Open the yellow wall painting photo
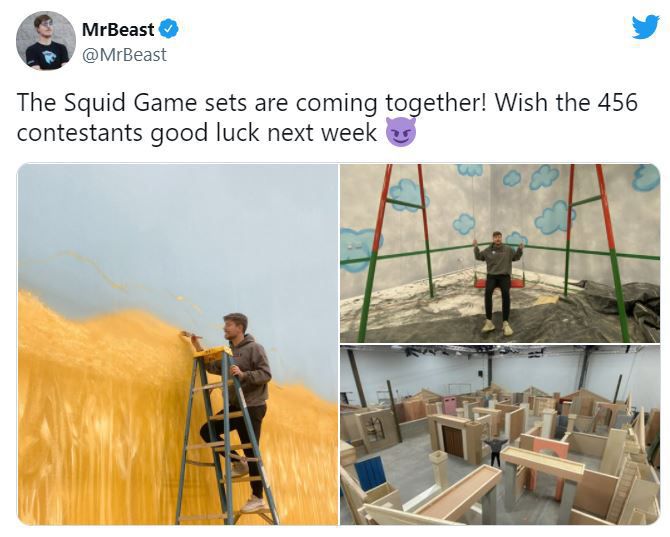 (178, 344)
